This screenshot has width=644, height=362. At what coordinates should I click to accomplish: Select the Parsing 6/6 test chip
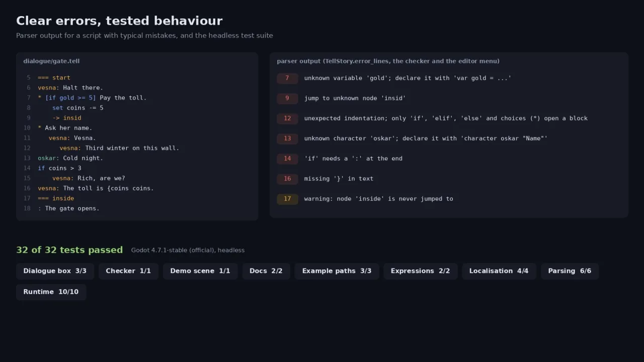570,271
